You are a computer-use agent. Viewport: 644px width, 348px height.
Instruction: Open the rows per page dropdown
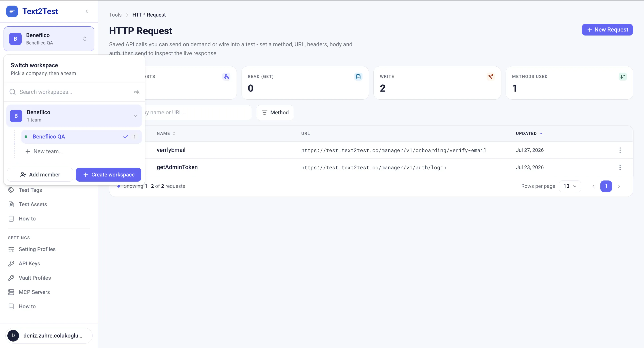click(x=570, y=186)
